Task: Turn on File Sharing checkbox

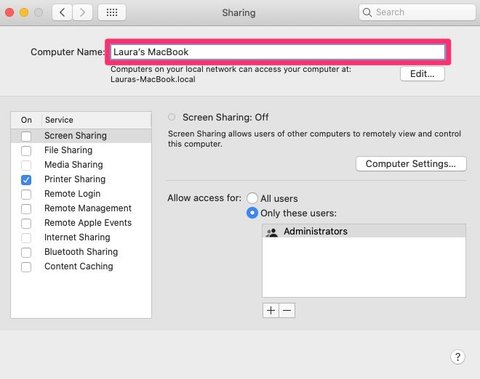Action: coord(26,151)
